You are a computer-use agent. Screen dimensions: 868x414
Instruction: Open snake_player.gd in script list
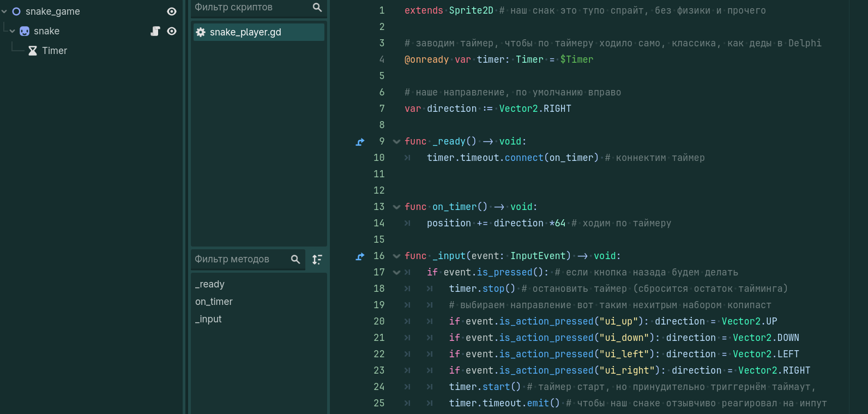(259, 32)
